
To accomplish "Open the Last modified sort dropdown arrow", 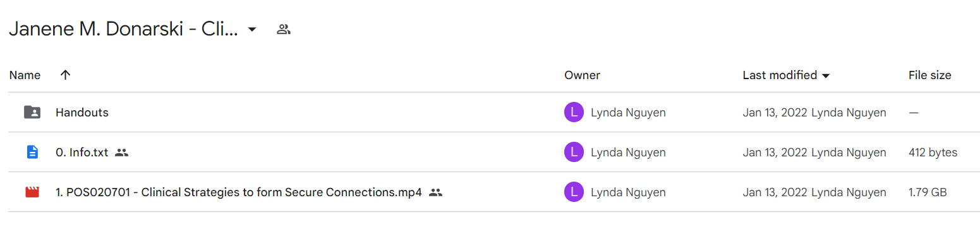I will [825, 75].
